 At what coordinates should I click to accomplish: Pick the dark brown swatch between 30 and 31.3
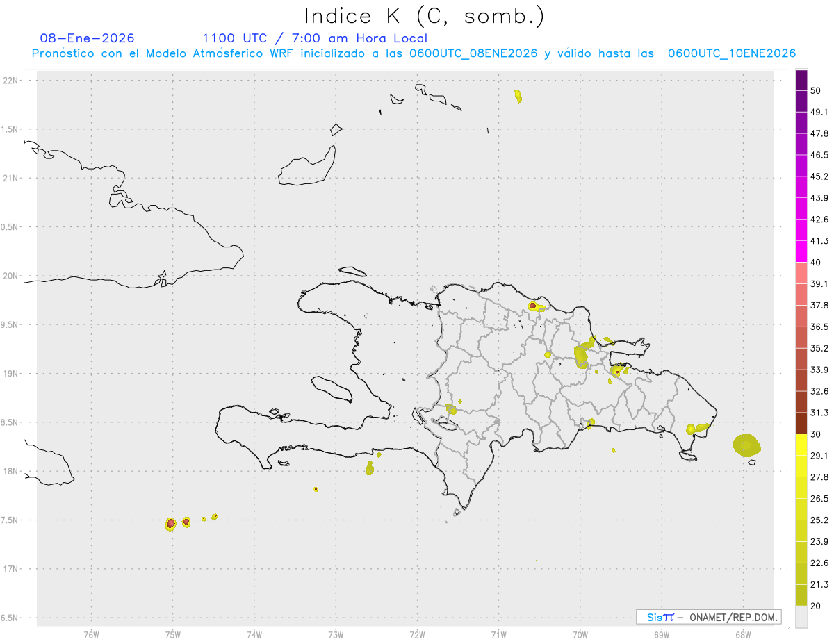pos(801,423)
